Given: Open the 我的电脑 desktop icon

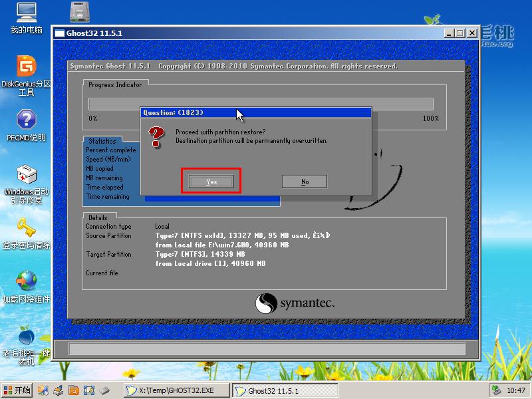Looking at the screenshot, I should (x=27, y=19).
